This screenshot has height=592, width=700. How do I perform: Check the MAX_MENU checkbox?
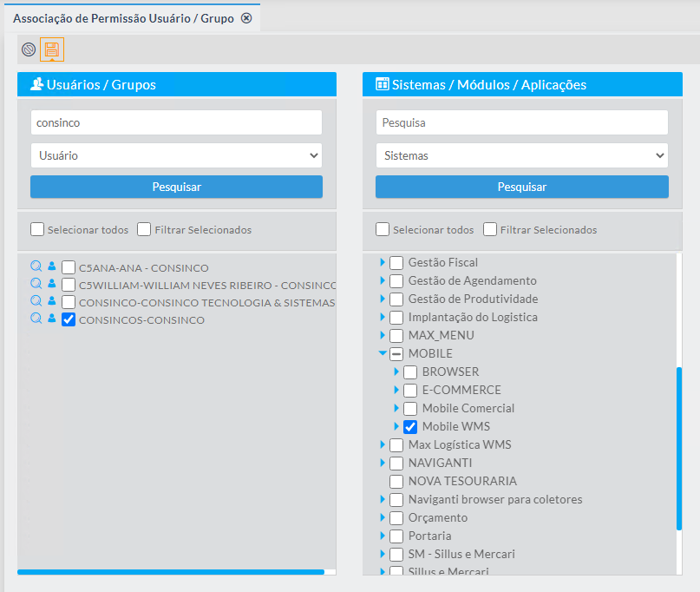pos(396,336)
